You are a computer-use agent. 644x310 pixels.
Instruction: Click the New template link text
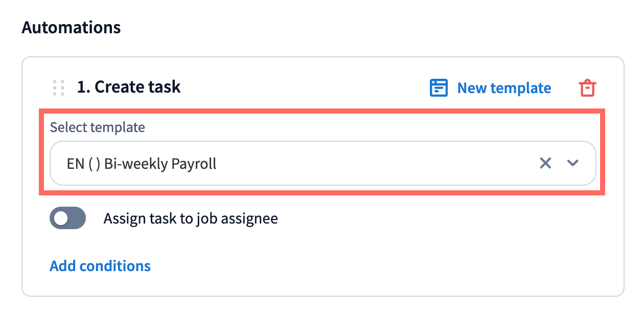[503, 88]
